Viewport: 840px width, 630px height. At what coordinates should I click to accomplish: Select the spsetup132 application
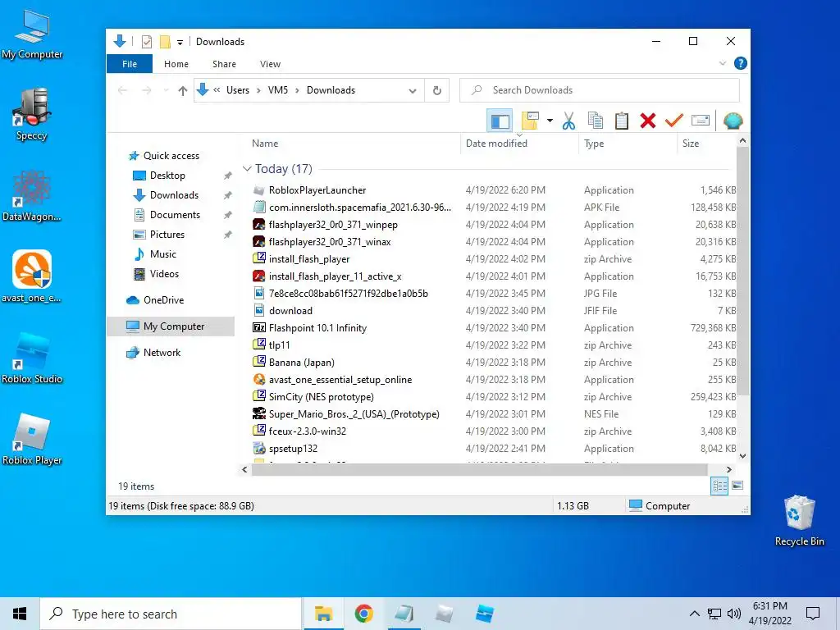coord(293,449)
